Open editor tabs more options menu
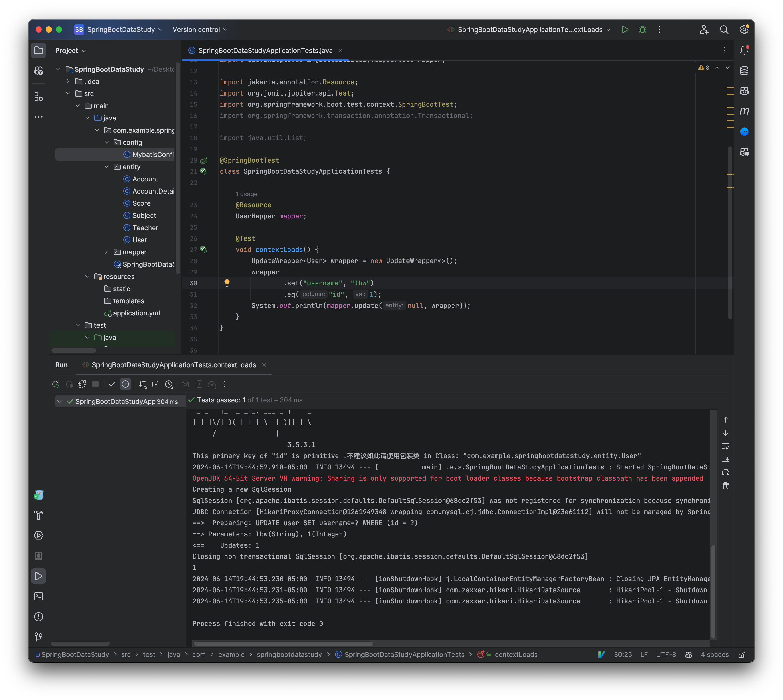 [724, 50]
